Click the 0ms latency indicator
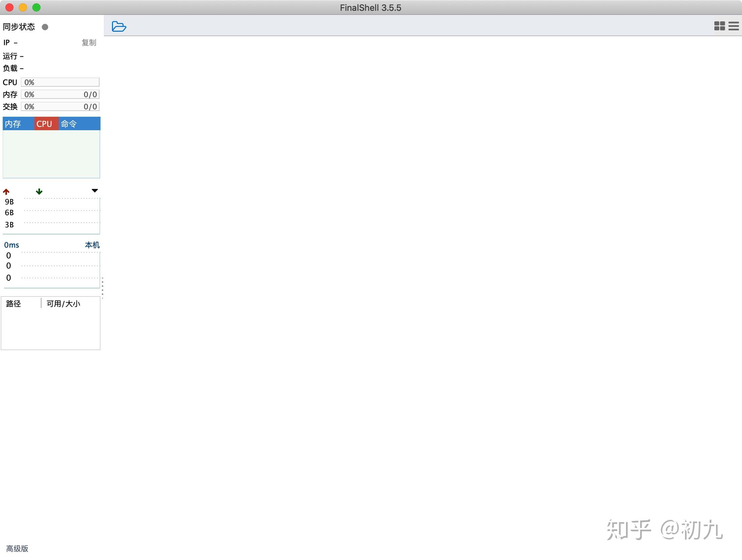 pos(11,245)
